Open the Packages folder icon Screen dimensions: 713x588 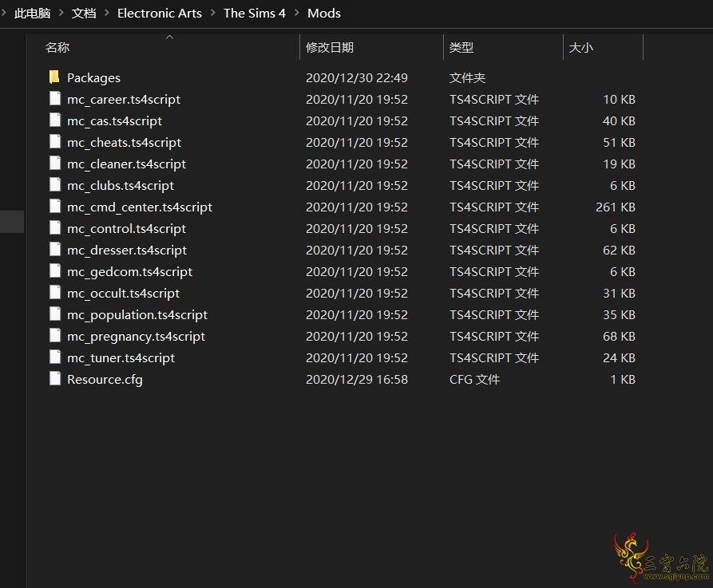[x=54, y=77]
